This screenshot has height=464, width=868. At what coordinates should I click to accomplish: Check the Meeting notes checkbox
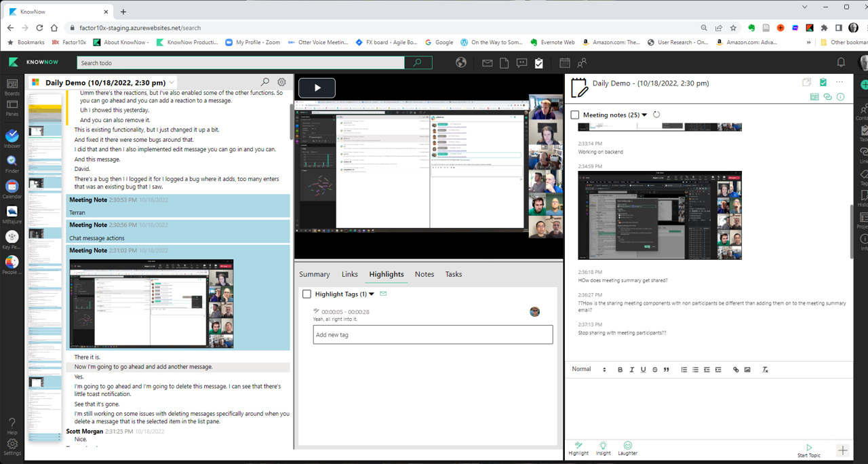coord(575,115)
